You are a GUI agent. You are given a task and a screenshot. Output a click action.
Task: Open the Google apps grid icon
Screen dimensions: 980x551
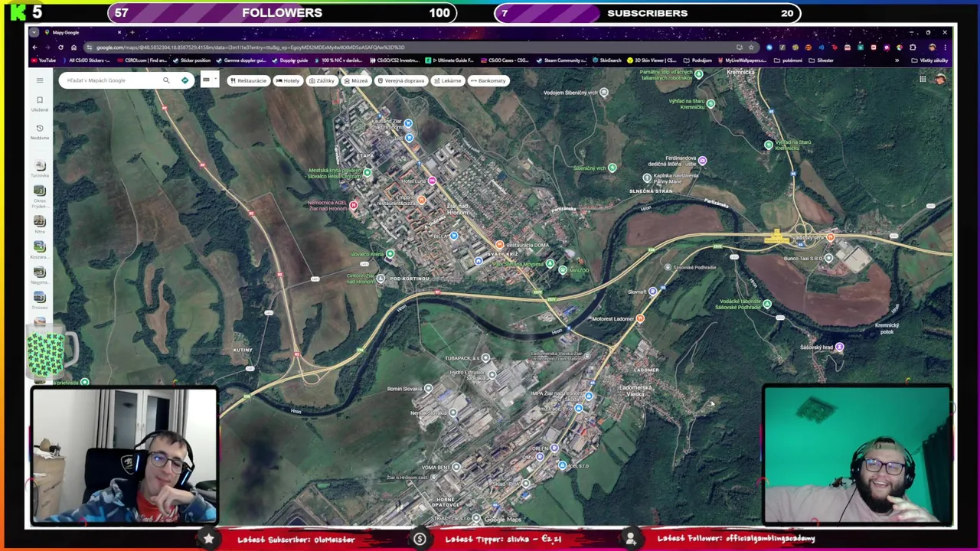(x=923, y=80)
